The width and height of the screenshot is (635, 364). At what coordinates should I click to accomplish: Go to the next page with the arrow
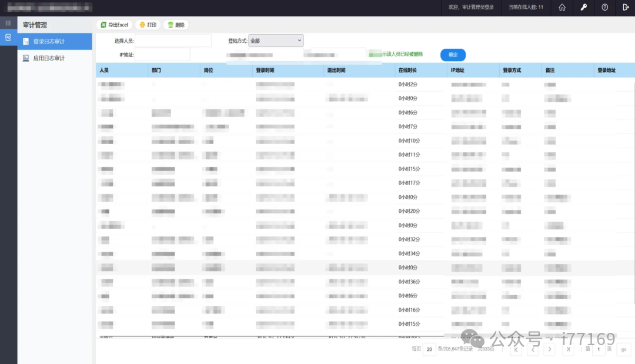(x=549, y=349)
